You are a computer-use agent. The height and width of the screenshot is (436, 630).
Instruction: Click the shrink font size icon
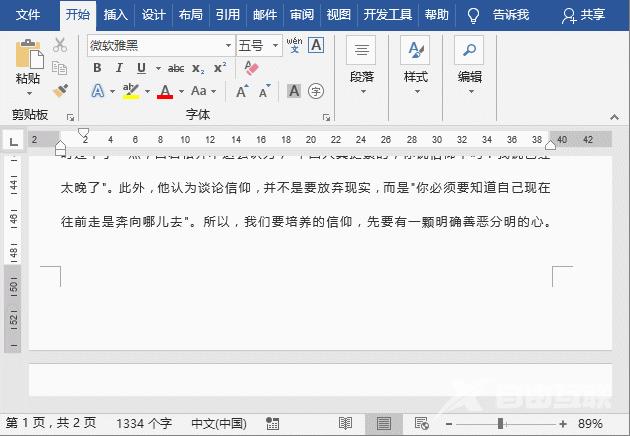click(264, 92)
